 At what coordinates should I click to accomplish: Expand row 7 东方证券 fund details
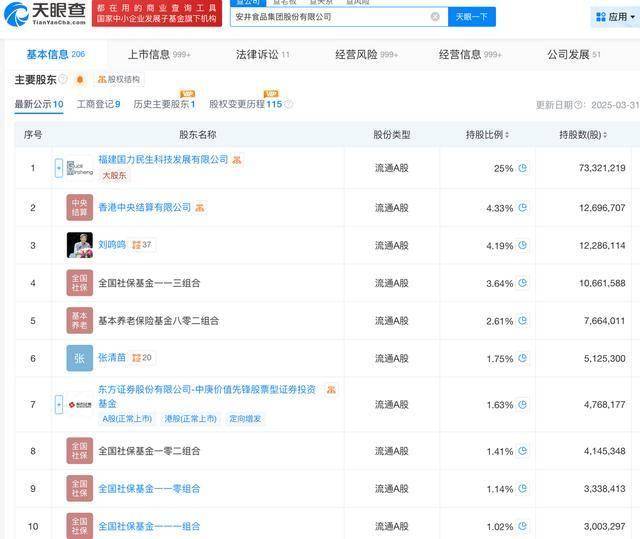click(x=59, y=404)
